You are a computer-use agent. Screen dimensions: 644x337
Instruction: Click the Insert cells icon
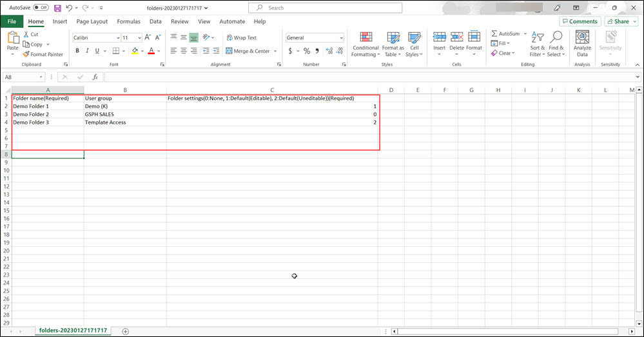pos(440,37)
